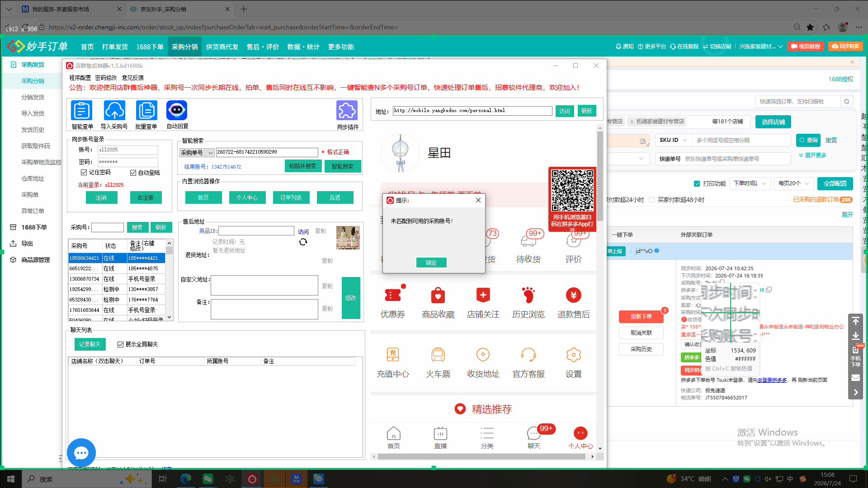Click the 1688授权 link

[841, 79]
